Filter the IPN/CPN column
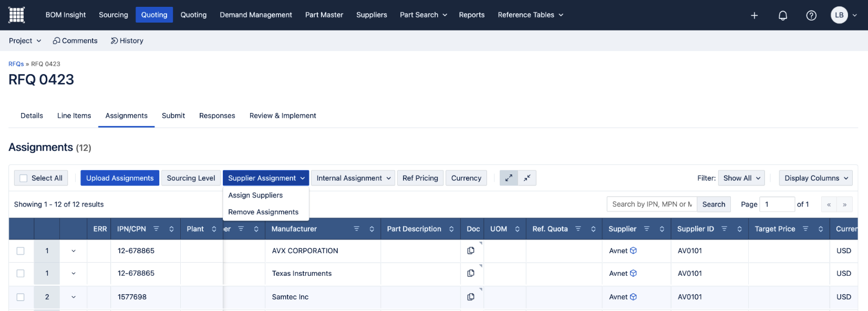 point(156,229)
